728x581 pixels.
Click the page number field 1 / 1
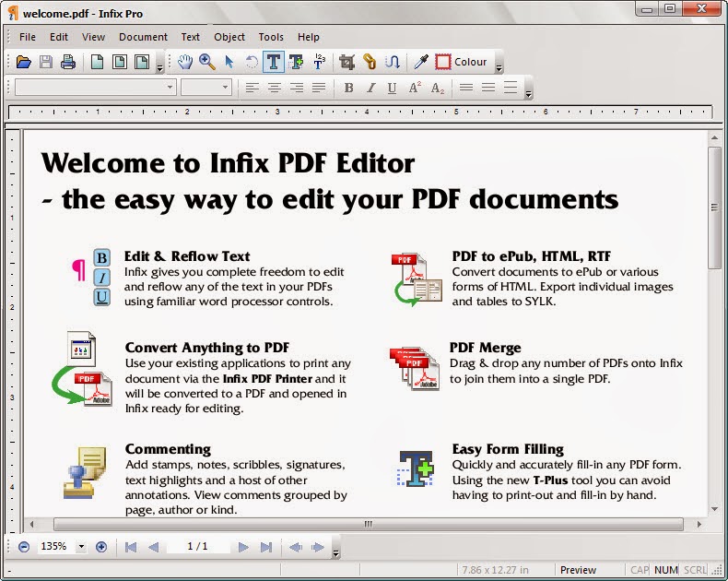coord(198,546)
